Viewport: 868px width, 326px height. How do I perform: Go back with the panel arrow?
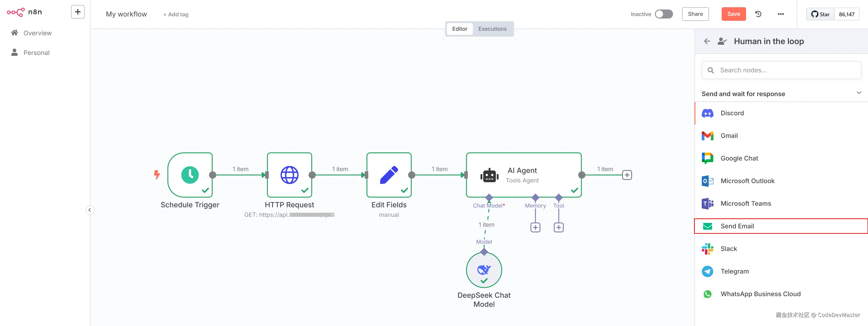[707, 41]
